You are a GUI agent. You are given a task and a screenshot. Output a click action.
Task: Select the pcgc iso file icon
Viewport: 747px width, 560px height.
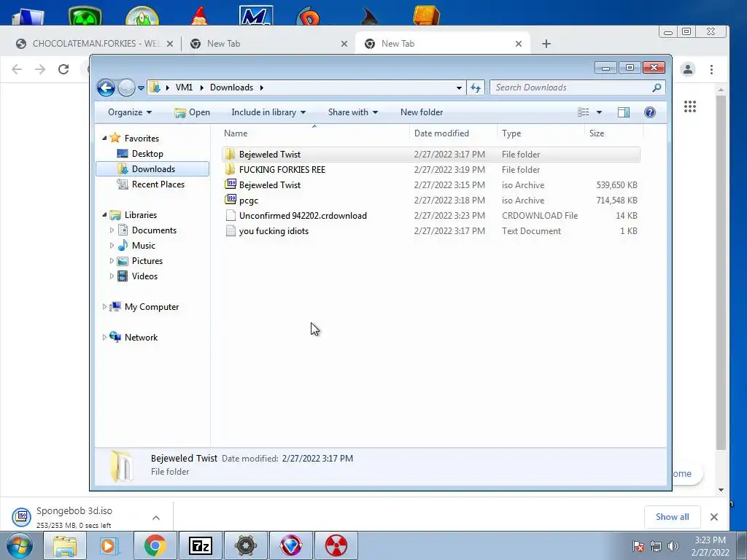pos(231,200)
